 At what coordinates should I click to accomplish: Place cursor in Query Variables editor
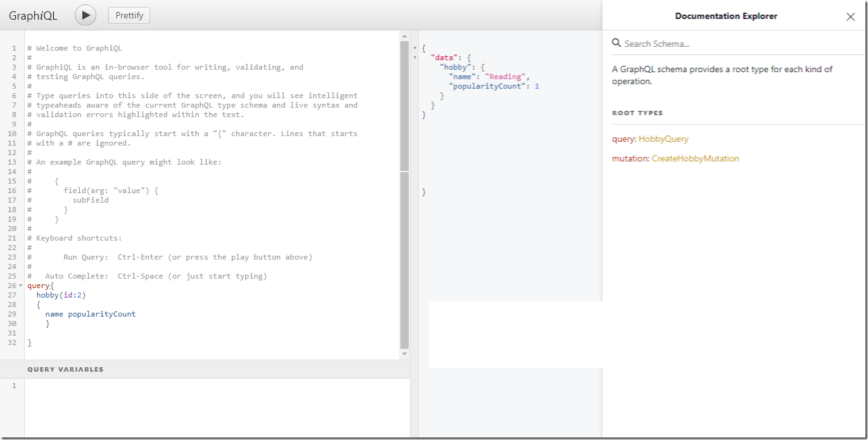pos(215,405)
